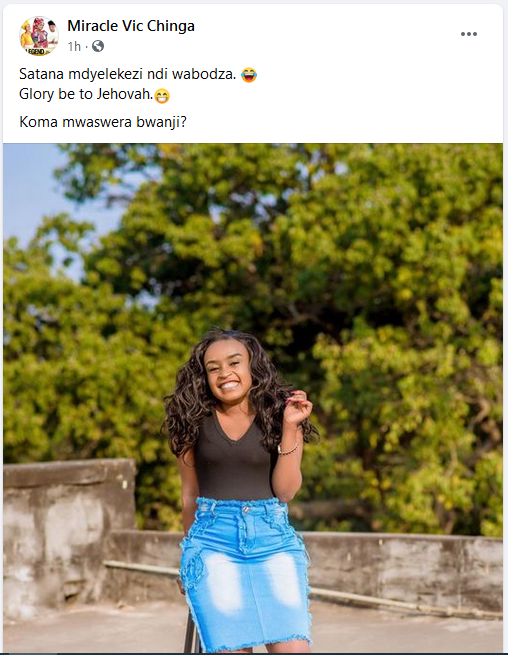Click the raised concrete wall block at left
Viewport: 508px width, 655px height.
(69, 535)
